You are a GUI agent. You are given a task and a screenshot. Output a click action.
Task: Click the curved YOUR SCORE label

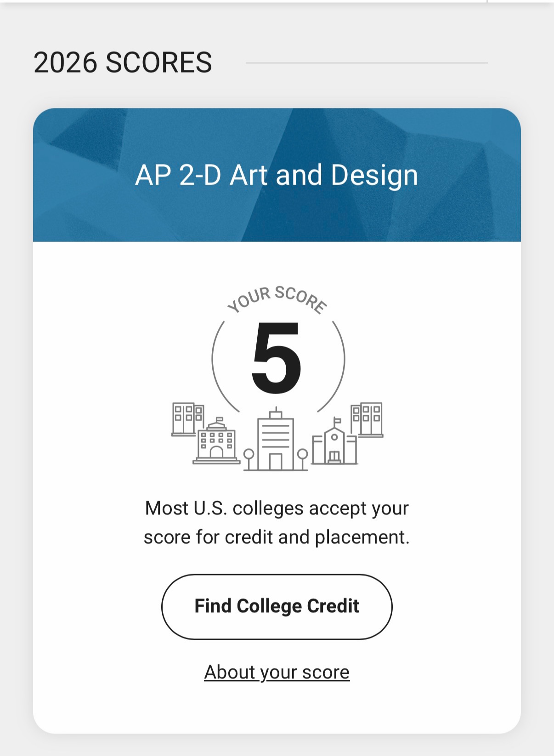(x=277, y=299)
